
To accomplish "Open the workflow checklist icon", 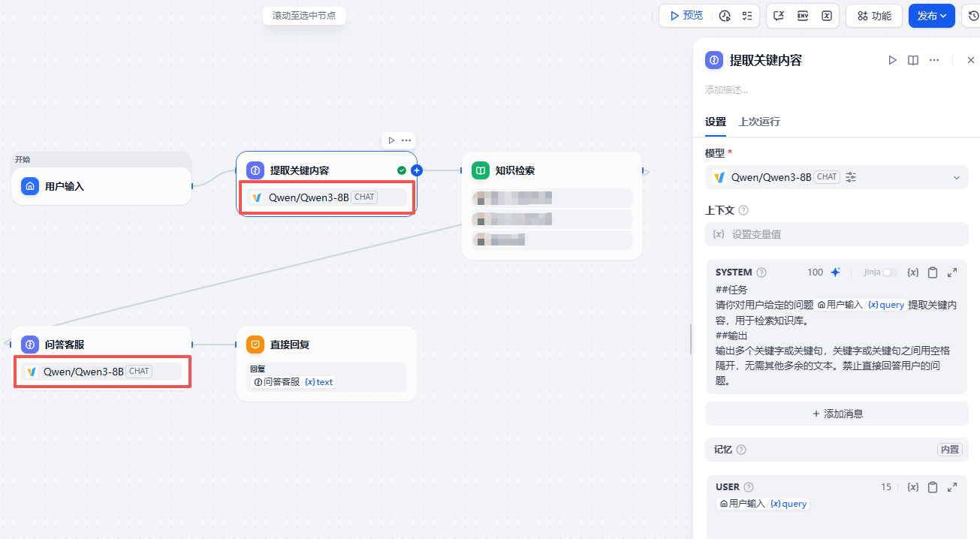I will 747,16.
